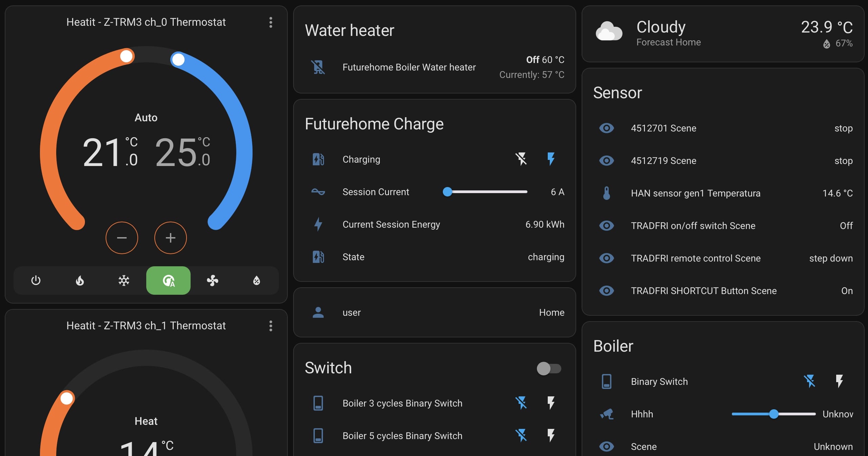Screen dimensions: 868x456
Task: Set ch_0 thermostat to heat mode
Action: point(80,281)
